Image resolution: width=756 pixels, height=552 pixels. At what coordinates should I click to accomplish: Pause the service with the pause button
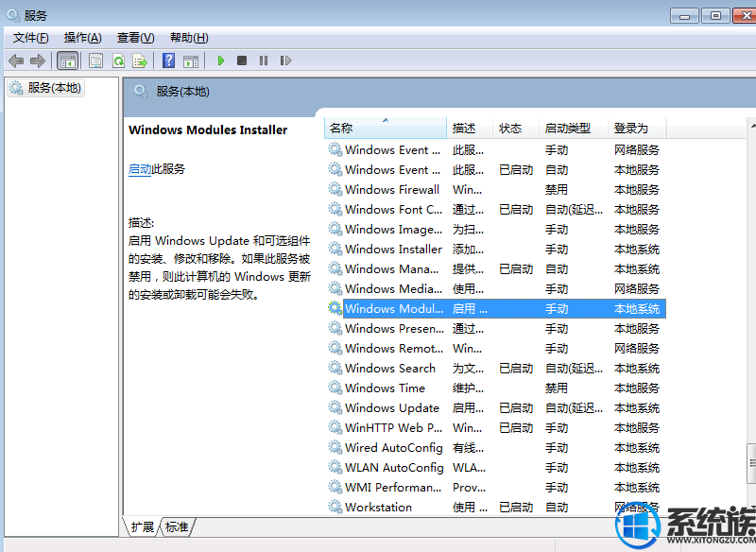[264, 60]
